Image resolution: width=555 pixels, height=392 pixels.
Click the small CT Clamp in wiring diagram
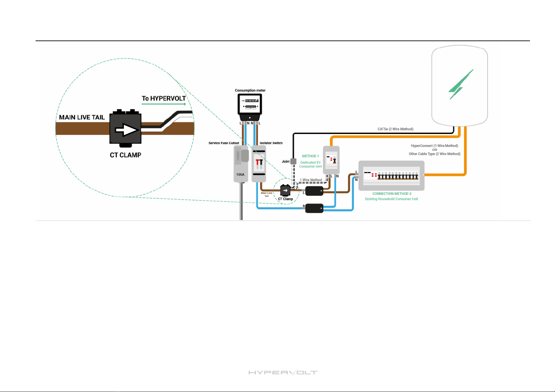pyautogui.click(x=285, y=191)
